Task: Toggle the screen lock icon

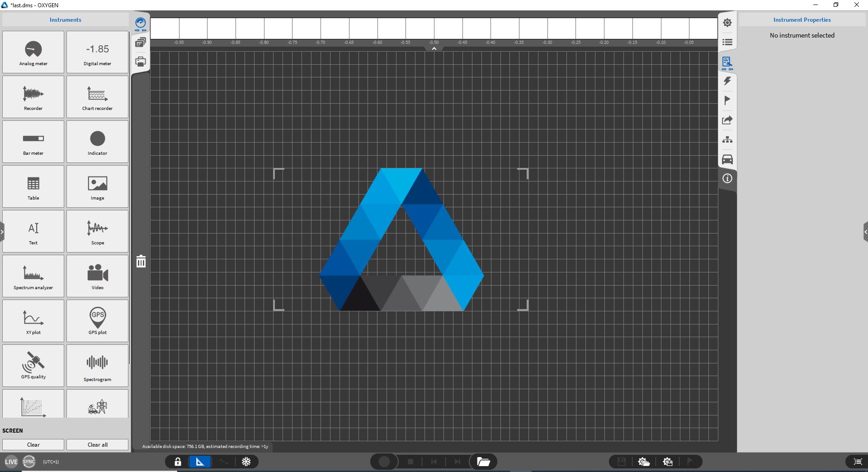Action: click(178, 462)
